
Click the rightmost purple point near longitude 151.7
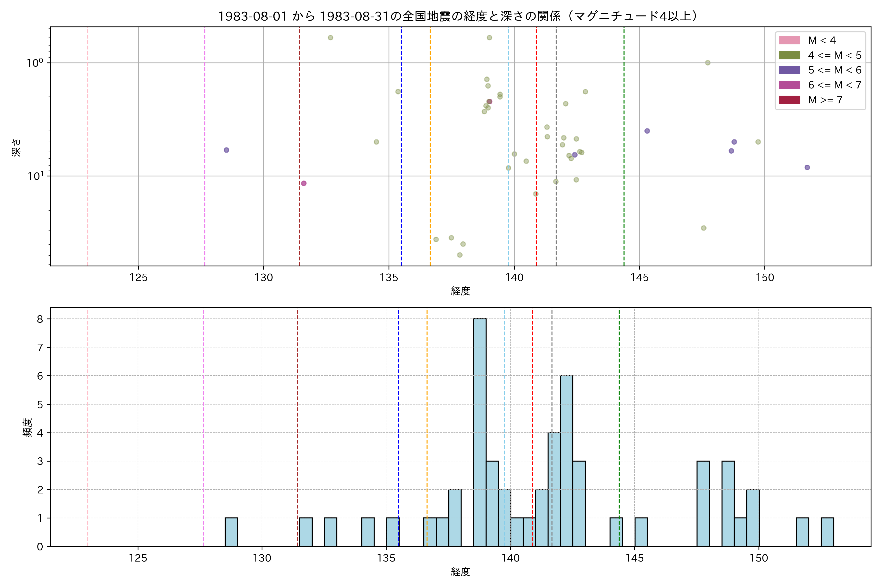807,167
